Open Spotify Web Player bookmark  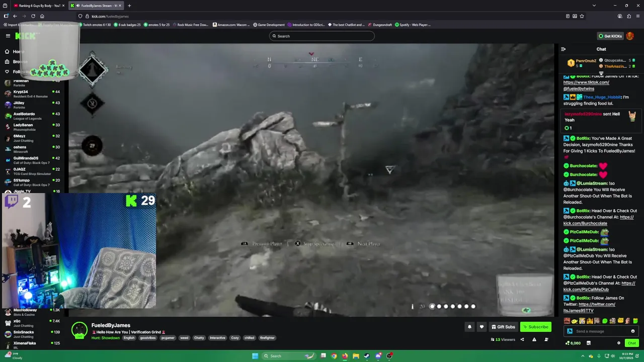click(412, 25)
